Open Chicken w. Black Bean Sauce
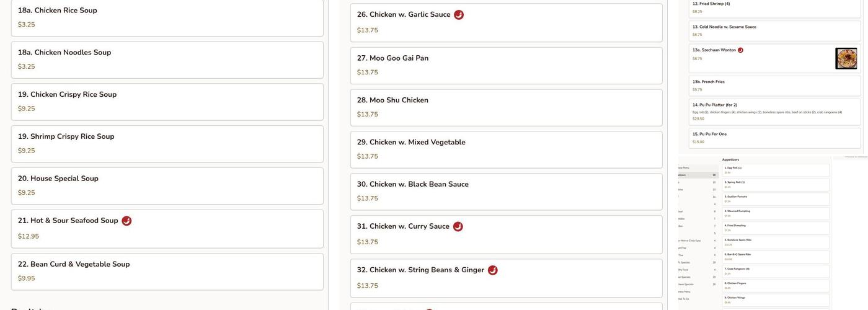868x310 pixels. tap(506, 192)
